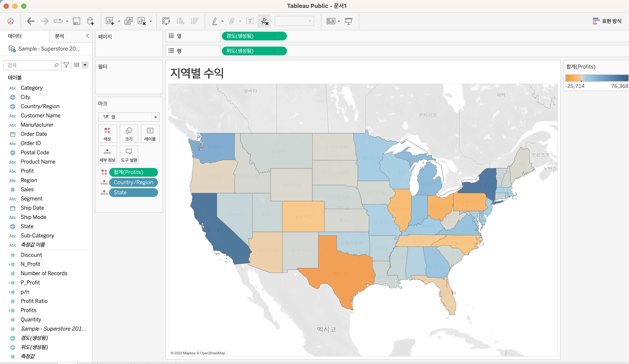Click the 지역별 수익 sheet title
The height and width of the screenshot is (364, 629).
click(197, 73)
